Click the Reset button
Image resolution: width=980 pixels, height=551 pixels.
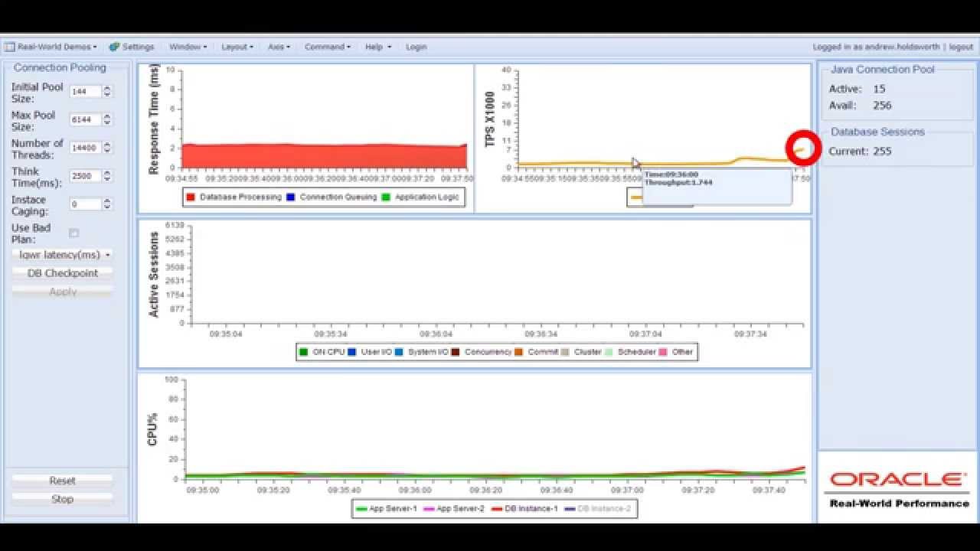[63, 481]
